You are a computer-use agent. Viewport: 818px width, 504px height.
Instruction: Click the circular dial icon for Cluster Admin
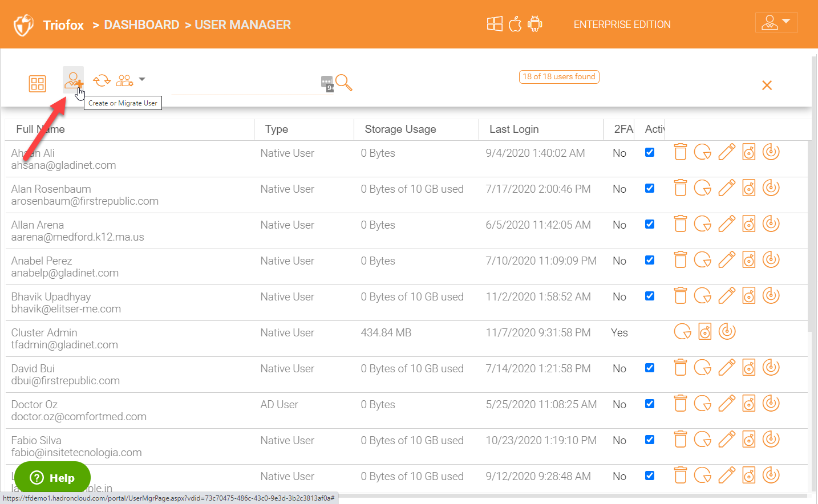tap(727, 332)
